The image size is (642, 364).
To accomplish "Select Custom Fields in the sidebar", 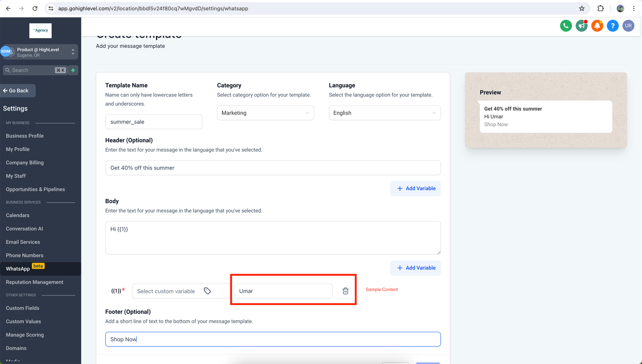I will click(x=22, y=308).
